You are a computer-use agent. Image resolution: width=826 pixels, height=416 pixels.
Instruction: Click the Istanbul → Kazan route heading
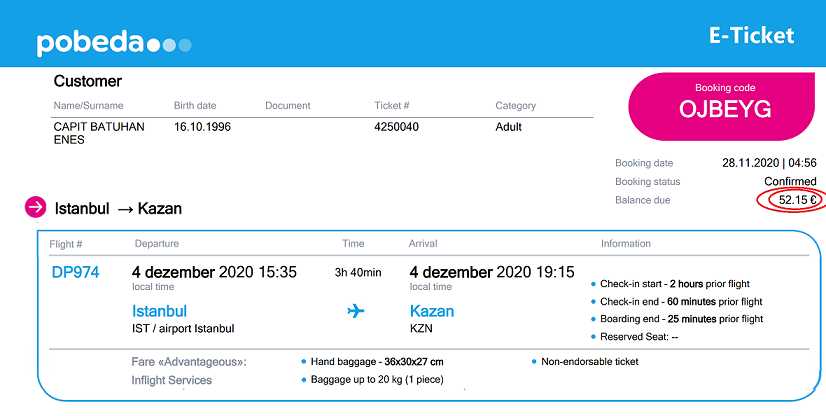pos(118,209)
